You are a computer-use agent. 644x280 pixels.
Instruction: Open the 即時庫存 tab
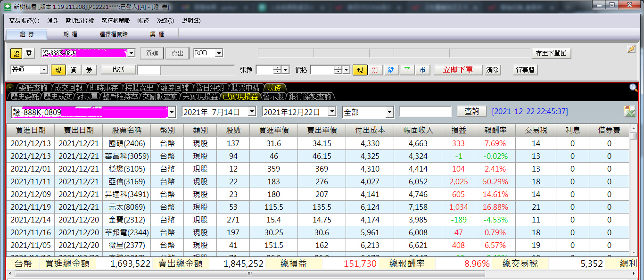[x=104, y=88]
